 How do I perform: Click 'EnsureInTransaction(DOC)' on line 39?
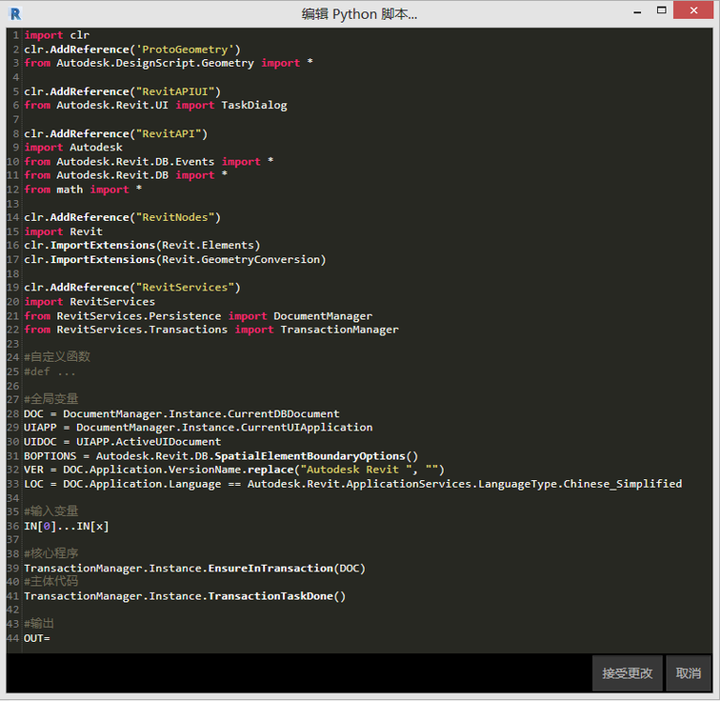287,568
